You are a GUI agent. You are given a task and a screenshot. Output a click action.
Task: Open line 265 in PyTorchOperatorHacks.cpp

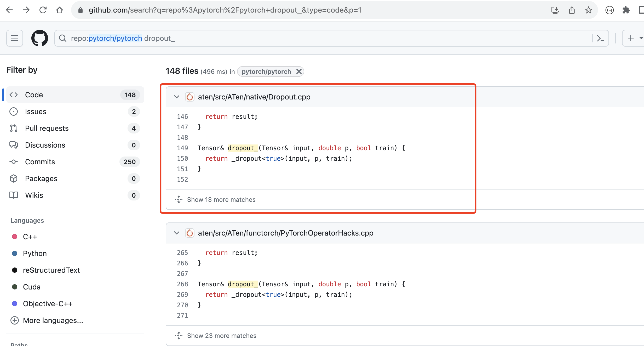(x=182, y=253)
